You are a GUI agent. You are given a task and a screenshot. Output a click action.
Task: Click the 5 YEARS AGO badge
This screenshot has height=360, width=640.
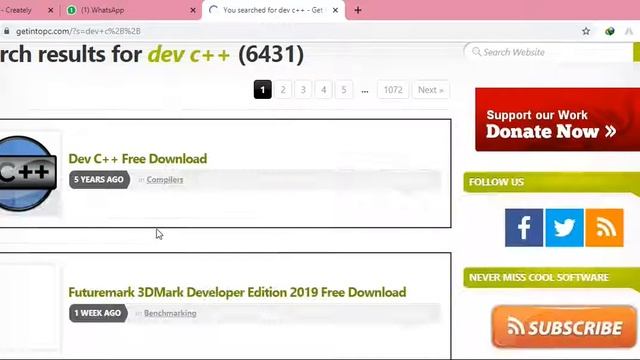point(99,180)
